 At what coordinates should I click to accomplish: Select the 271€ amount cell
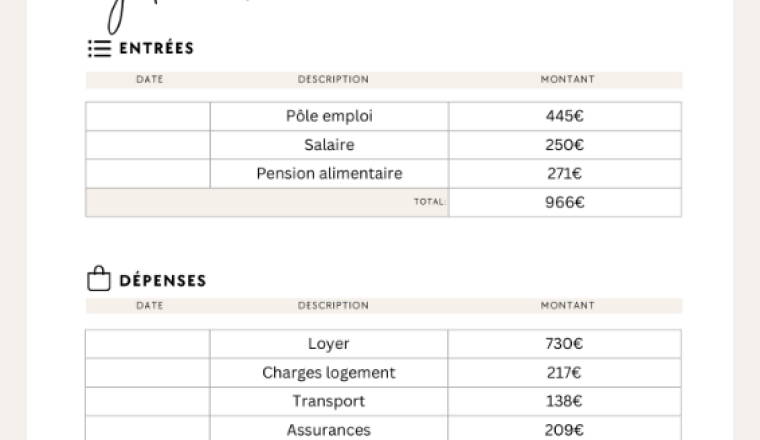[x=565, y=173]
